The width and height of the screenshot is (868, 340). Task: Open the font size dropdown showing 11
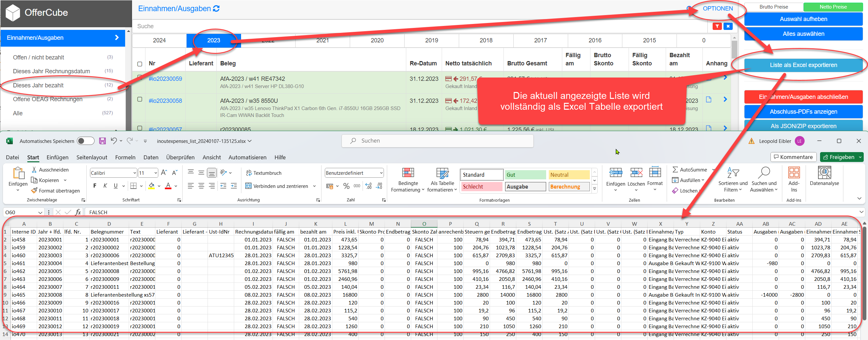tap(155, 173)
